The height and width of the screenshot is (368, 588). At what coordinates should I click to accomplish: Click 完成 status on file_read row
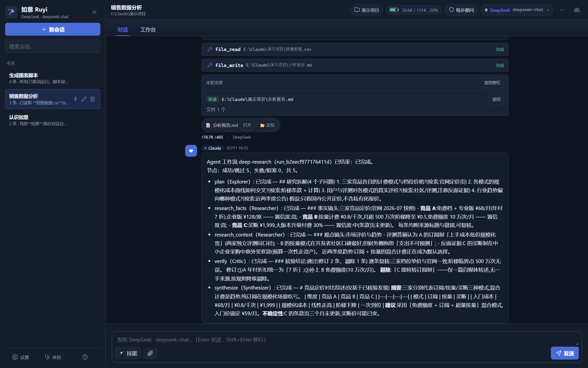click(x=500, y=50)
